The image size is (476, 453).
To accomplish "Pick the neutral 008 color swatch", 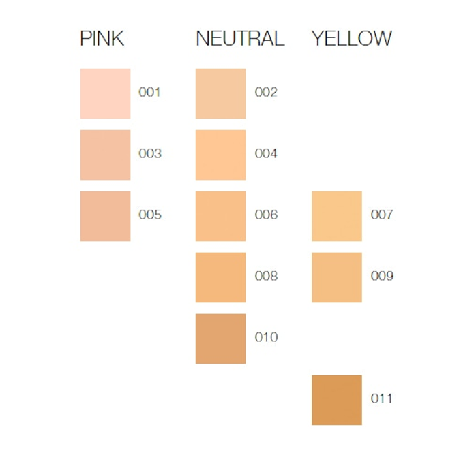I will 220,277.
